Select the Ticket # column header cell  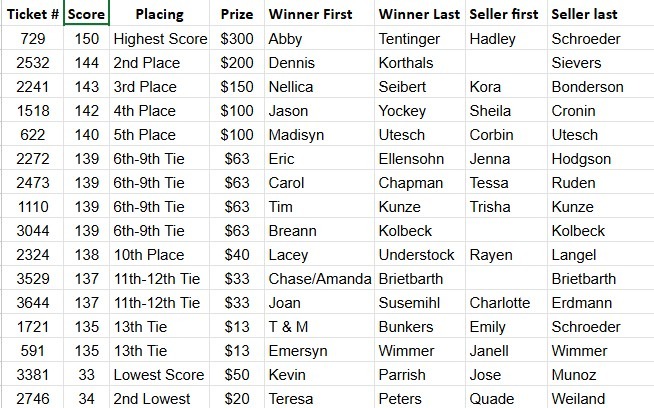pyautogui.click(x=31, y=15)
